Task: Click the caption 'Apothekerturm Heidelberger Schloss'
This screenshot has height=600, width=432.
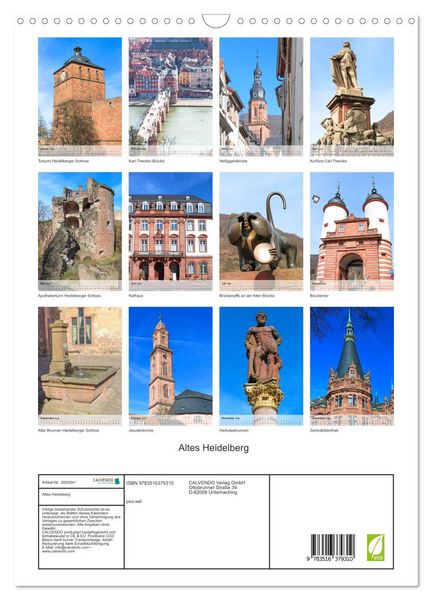Action: (x=70, y=296)
